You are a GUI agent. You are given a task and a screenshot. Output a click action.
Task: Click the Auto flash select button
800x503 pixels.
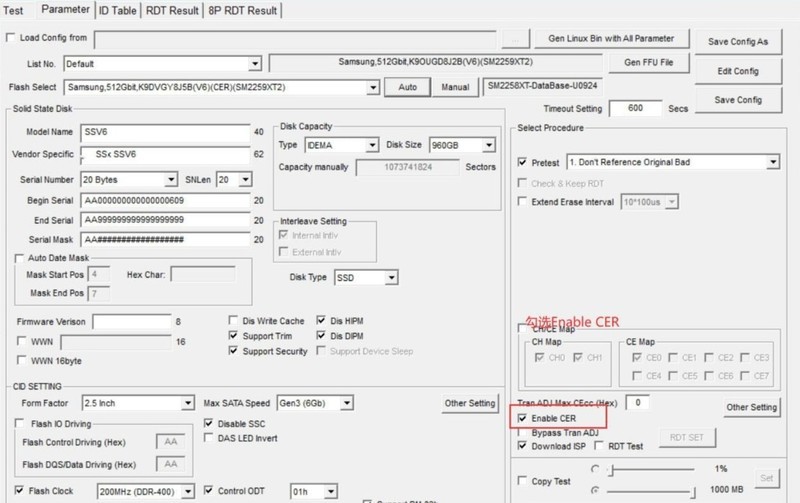pyautogui.click(x=407, y=87)
